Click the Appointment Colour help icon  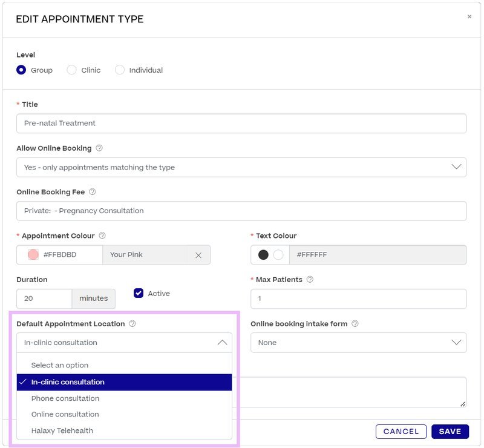pyautogui.click(x=102, y=236)
